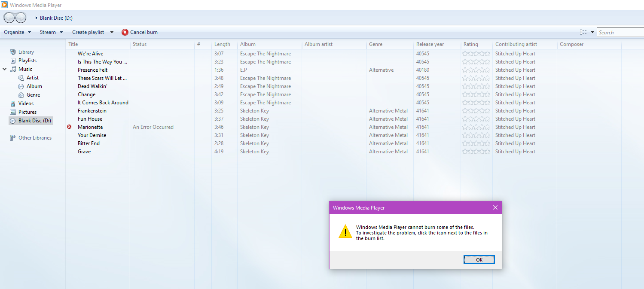
Task: Sort by the Status column header
Action: pos(162,44)
